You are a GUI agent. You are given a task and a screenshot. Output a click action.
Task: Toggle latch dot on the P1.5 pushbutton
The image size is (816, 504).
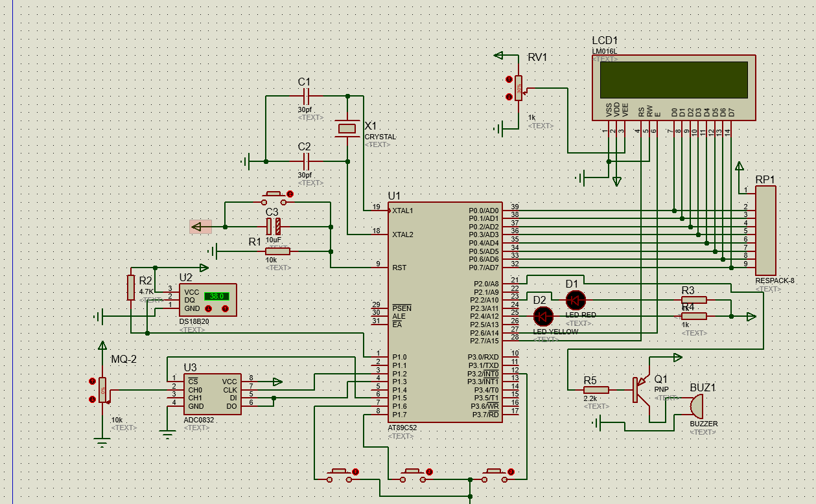coord(355,472)
